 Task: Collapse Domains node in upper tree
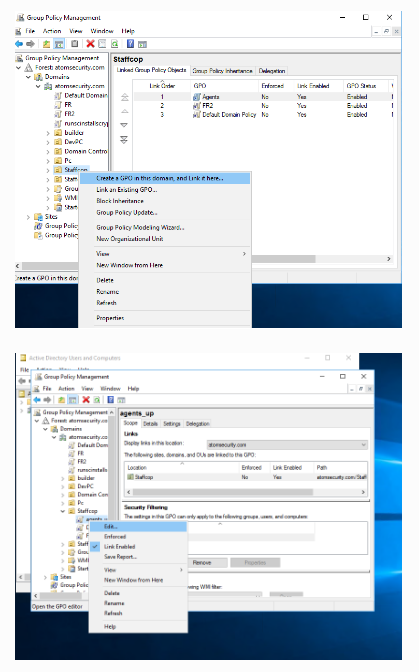[x=28, y=77]
